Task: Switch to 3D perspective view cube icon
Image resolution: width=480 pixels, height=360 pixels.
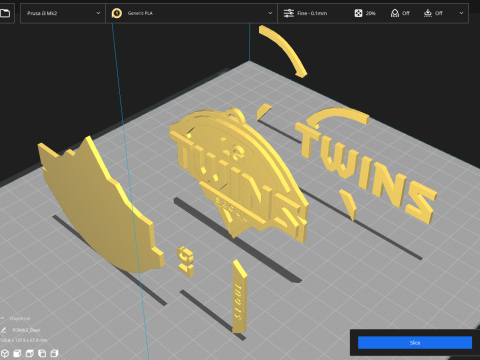Action: pos(5,353)
